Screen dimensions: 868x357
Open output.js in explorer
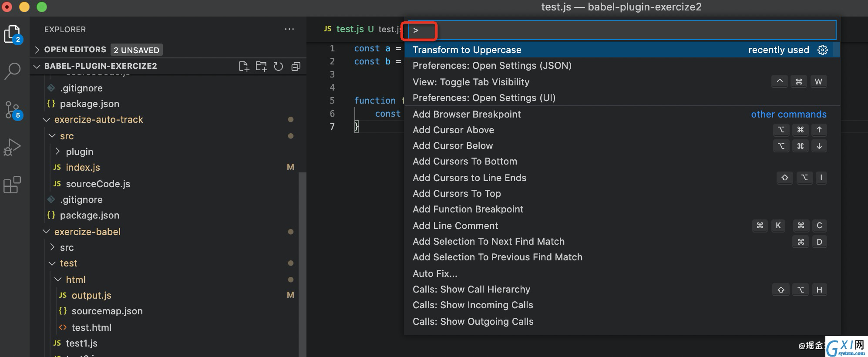(x=91, y=295)
